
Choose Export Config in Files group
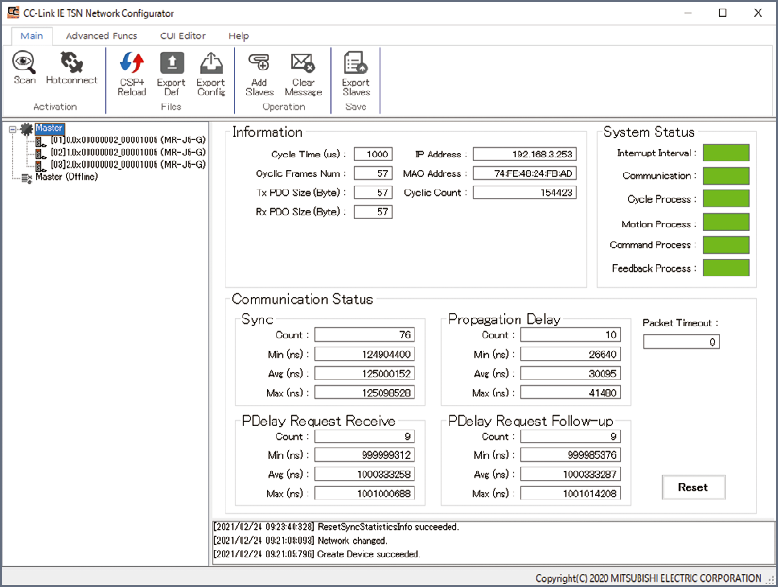[211, 73]
